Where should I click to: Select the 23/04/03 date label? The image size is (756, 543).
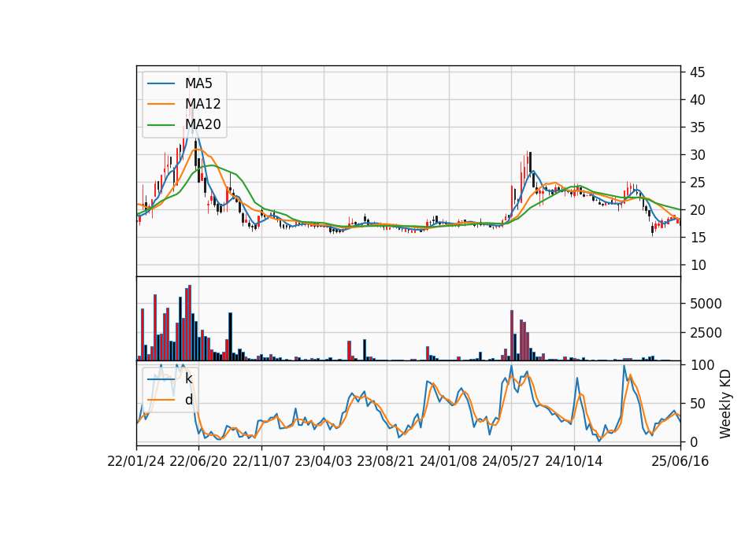coord(324,461)
